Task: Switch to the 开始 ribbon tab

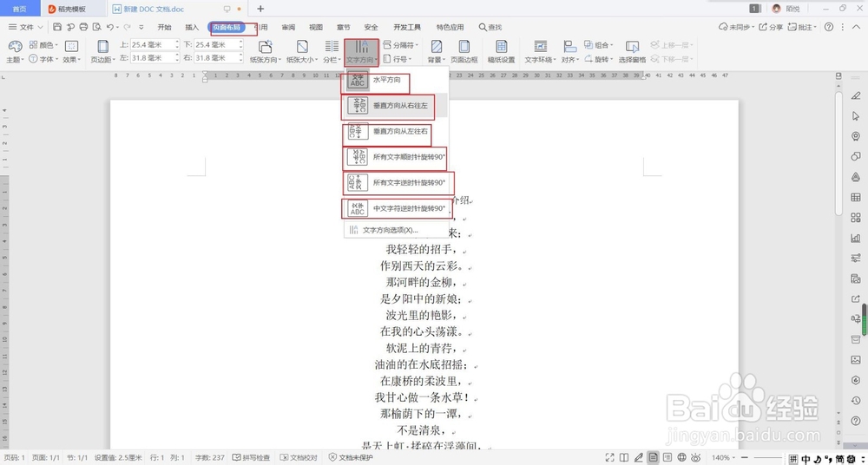Action: pos(164,27)
